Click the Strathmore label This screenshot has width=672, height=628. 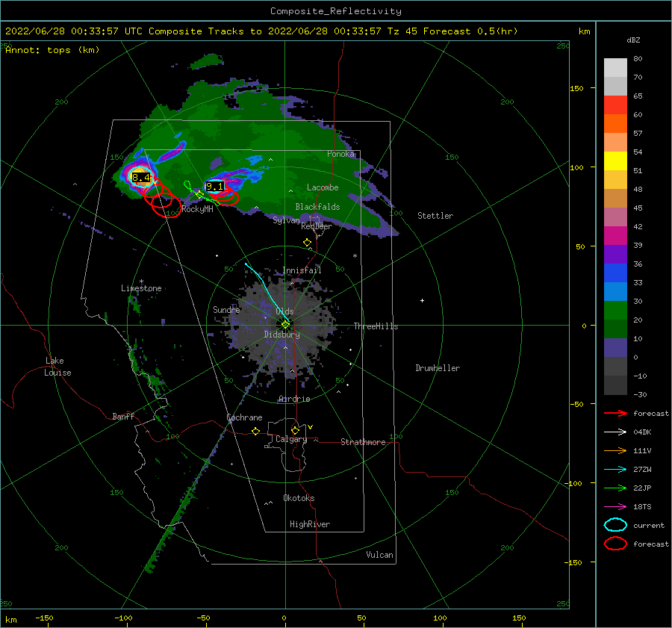click(363, 442)
